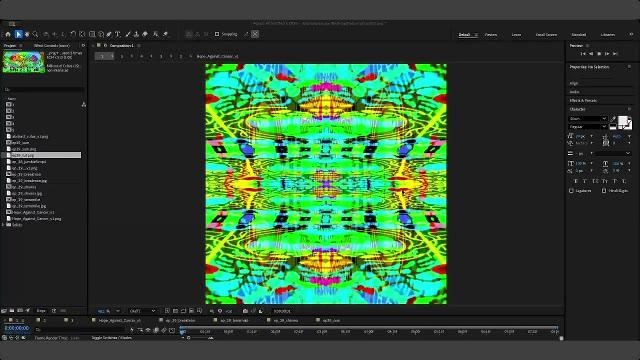Image resolution: width=640 pixels, height=360 pixels.
Task: Click the Home icon in the toolbar
Action: pyautogui.click(x=8, y=35)
